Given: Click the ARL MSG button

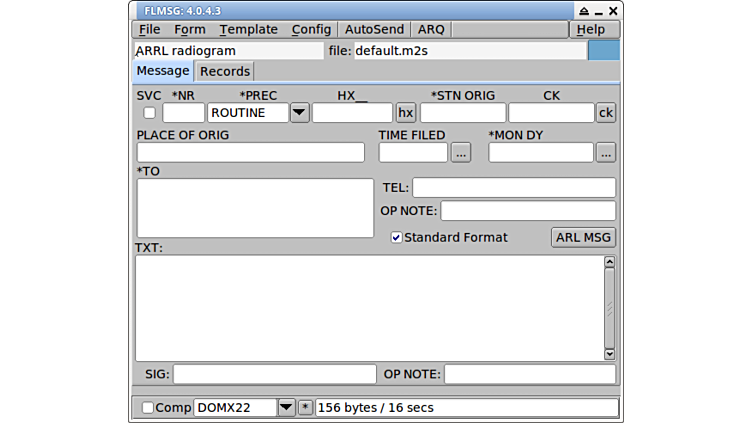Looking at the screenshot, I should (x=583, y=238).
